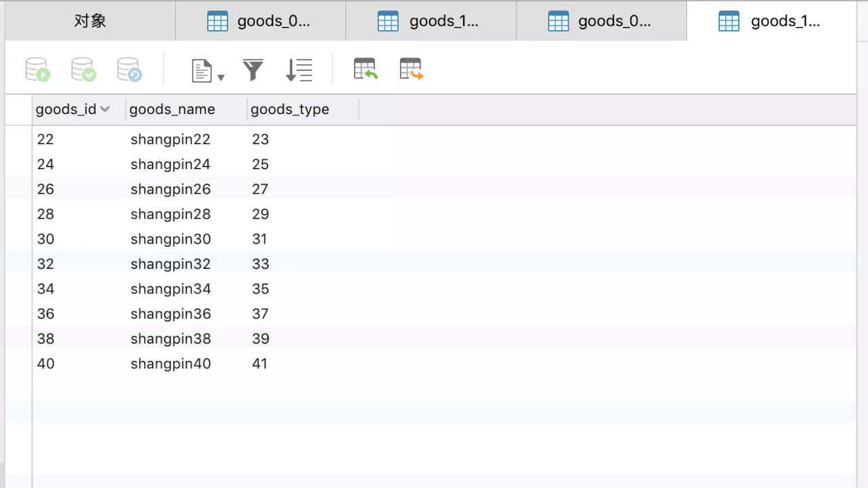Click the Rollback transaction icon
Screen dimensions: 868x488
tap(129, 70)
